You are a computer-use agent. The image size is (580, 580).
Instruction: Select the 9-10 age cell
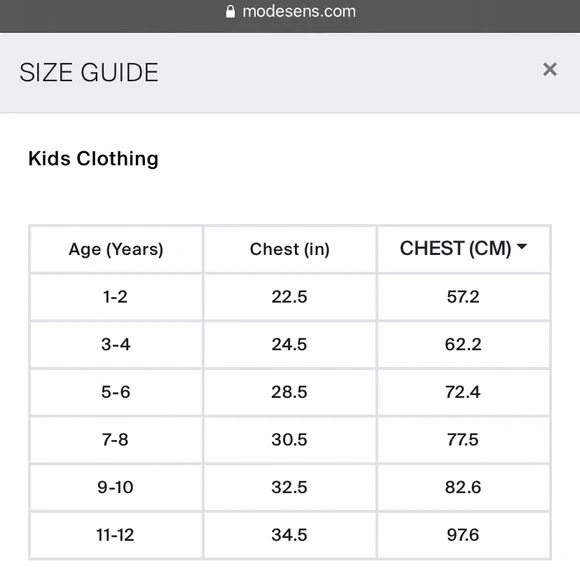pos(116,487)
